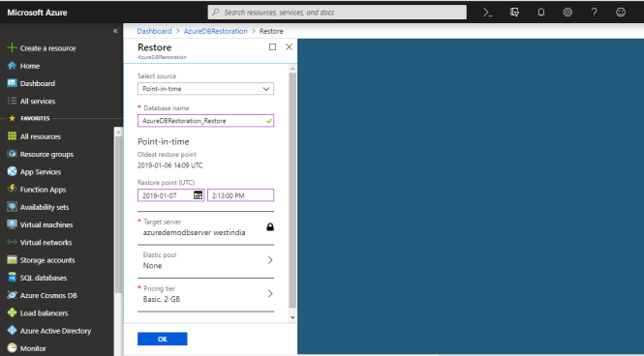Click the Dashboard icon in sidebar
Image resolution: width=644 pixels, height=356 pixels.
point(12,83)
